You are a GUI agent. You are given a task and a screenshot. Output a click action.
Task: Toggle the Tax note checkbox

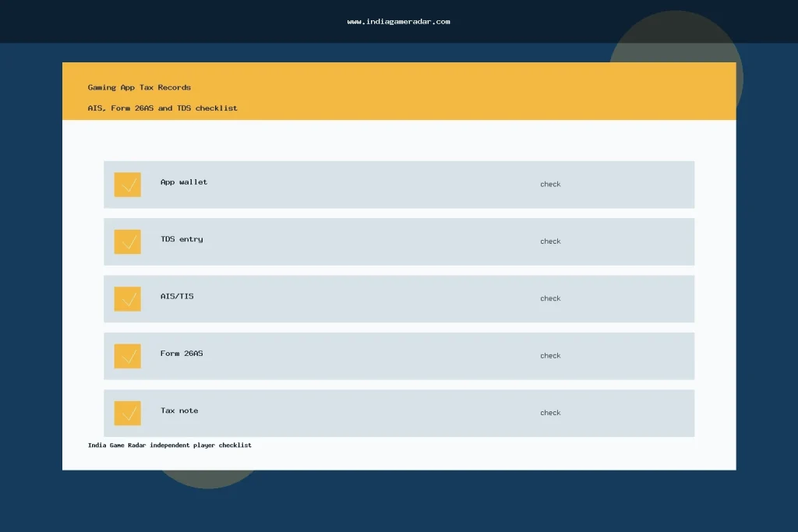127,413
